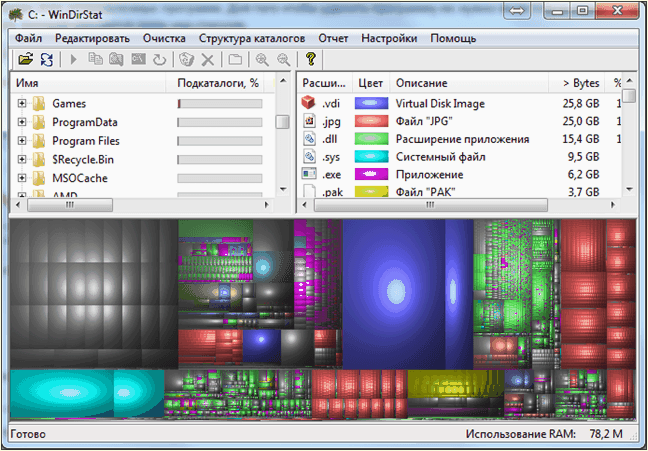
Task: Click the yellow .pak treemap block
Action: point(455,383)
